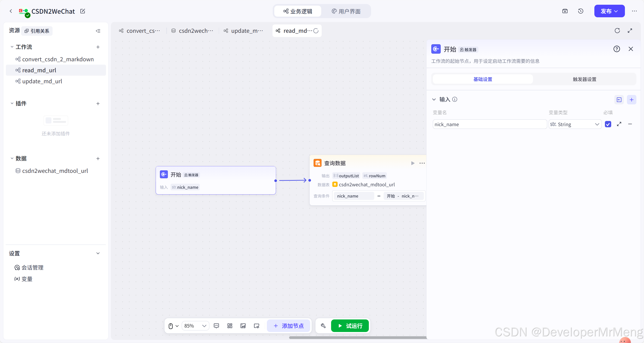The image size is (644, 343).
Task: Open the str. String type dropdown
Action: pyautogui.click(x=575, y=124)
